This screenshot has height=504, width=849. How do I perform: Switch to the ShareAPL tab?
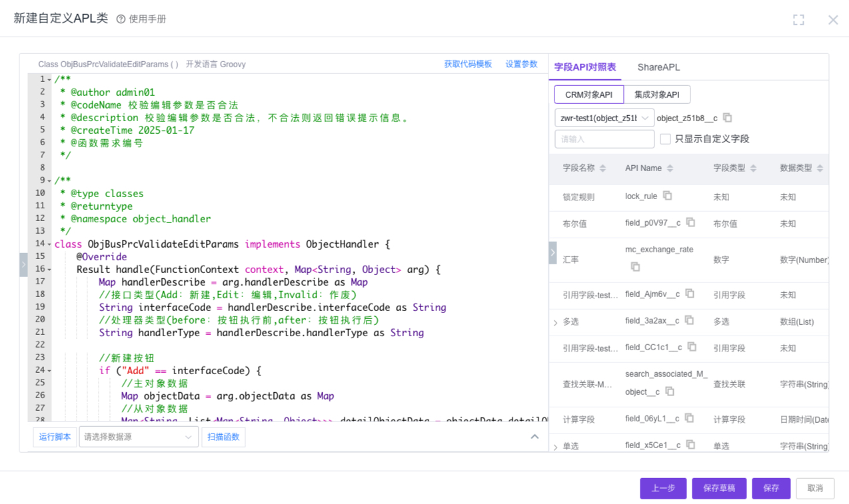pos(658,67)
